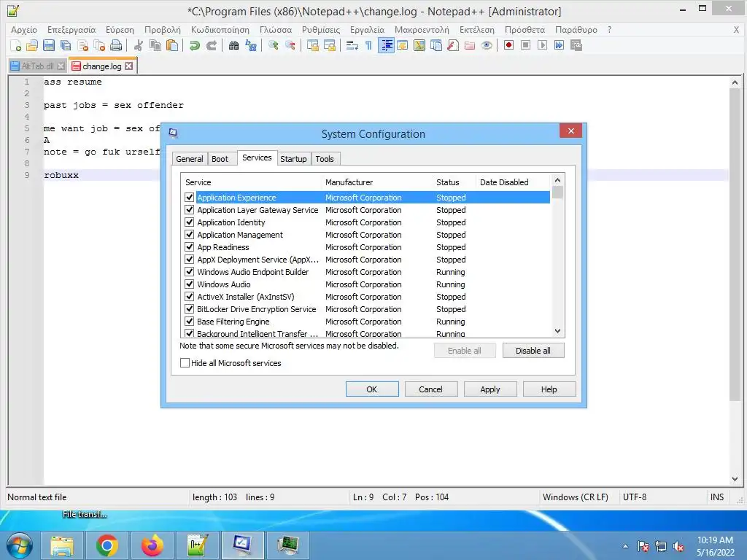Image resolution: width=747 pixels, height=560 pixels.
Task: Click Cancel in System Configuration
Action: [x=430, y=389]
